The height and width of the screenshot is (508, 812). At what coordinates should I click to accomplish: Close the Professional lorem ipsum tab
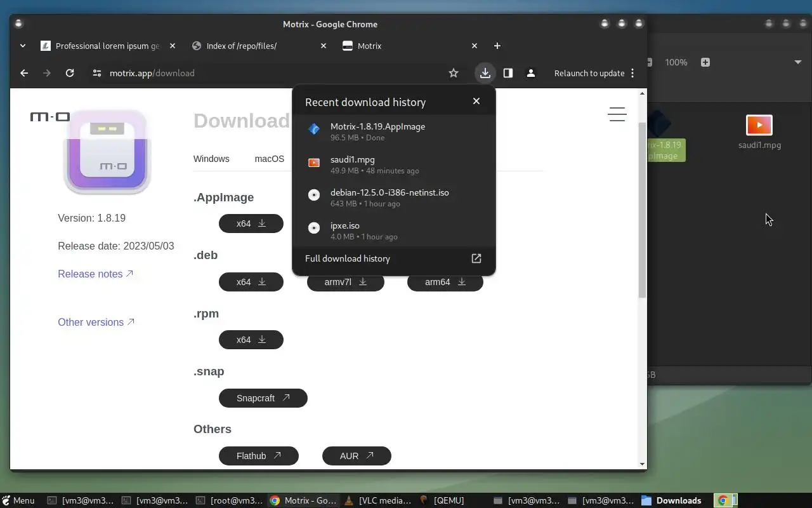173,46
